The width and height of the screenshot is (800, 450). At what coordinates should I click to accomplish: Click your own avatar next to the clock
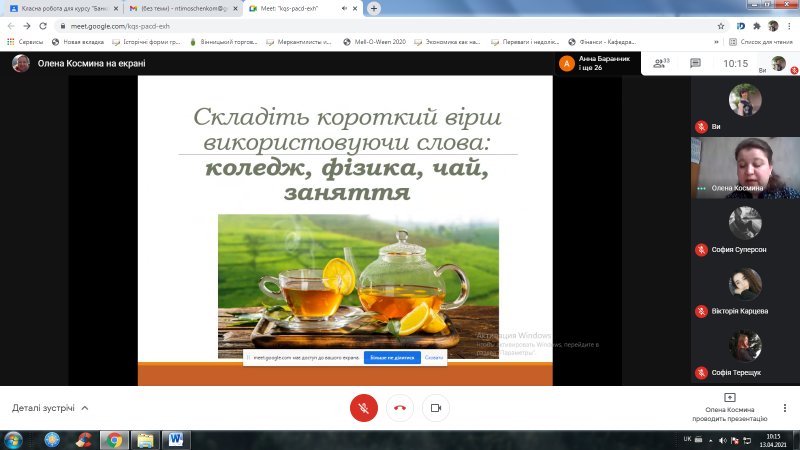pos(778,63)
